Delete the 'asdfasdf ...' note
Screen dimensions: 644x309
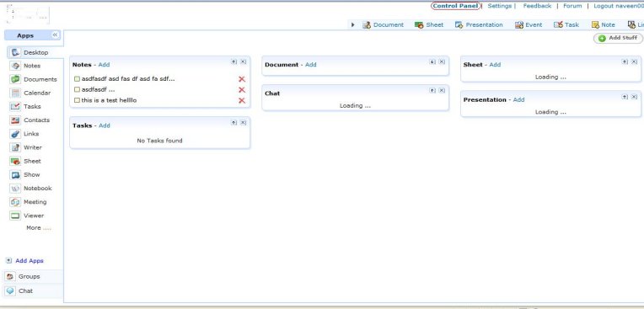click(x=242, y=90)
